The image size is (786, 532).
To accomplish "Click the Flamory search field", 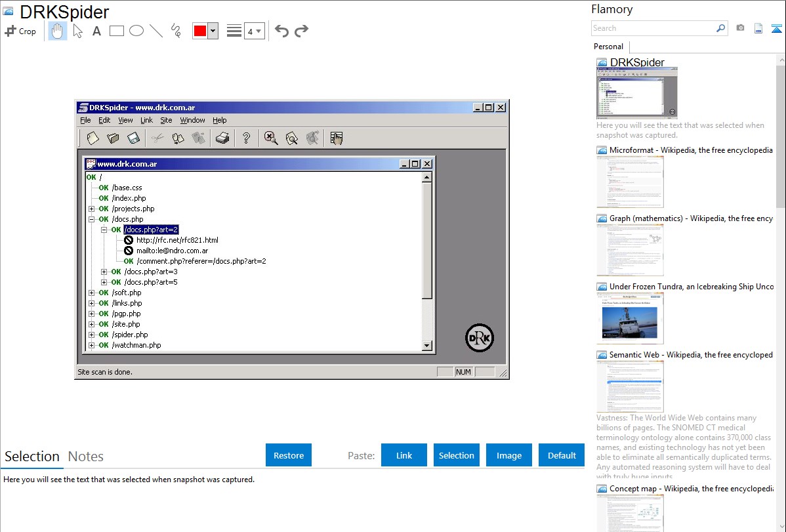I will click(x=653, y=28).
